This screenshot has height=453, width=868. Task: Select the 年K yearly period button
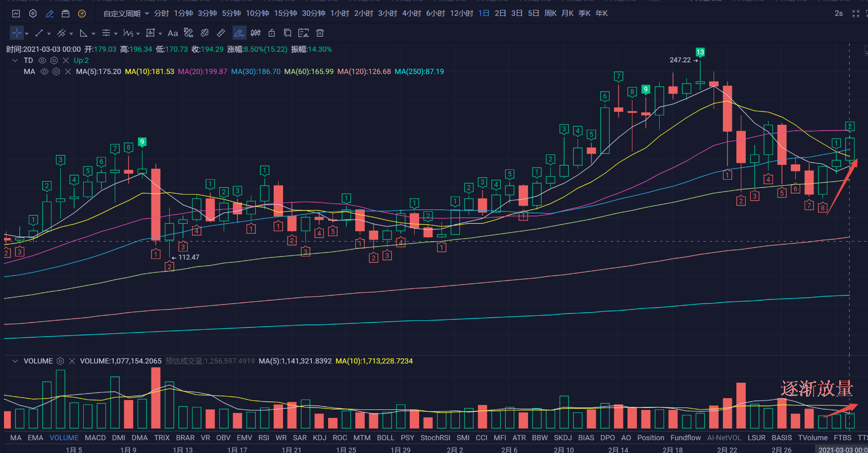coord(602,13)
